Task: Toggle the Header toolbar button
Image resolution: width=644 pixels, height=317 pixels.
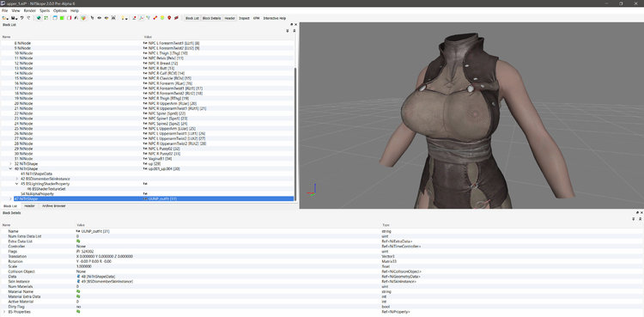Action: (x=229, y=18)
